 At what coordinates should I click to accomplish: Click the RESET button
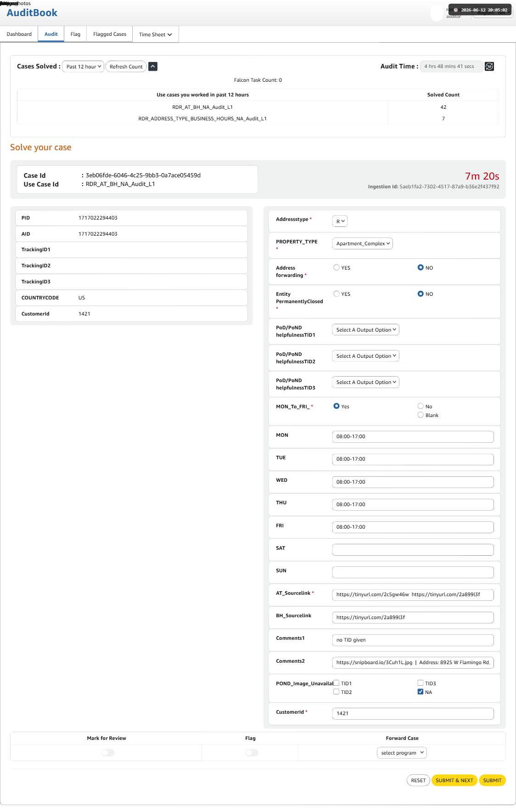(x=418, y=780)
